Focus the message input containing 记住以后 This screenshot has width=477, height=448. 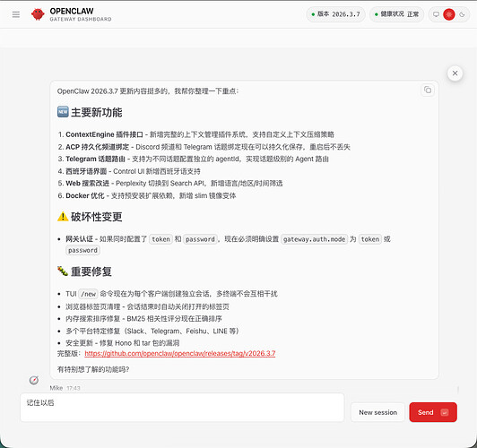point(182,408)
